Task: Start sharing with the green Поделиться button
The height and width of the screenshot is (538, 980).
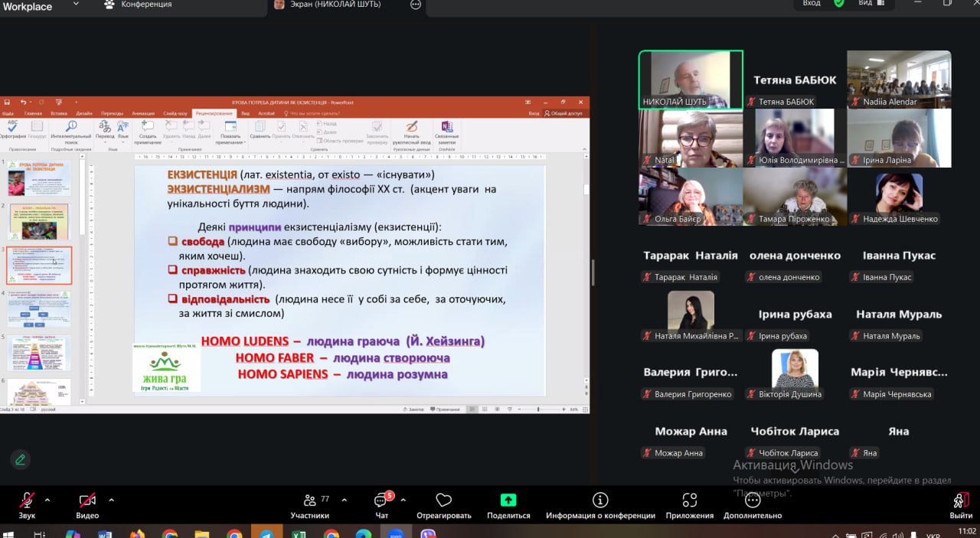Action: pyautogui.click(x=508, y=501)
